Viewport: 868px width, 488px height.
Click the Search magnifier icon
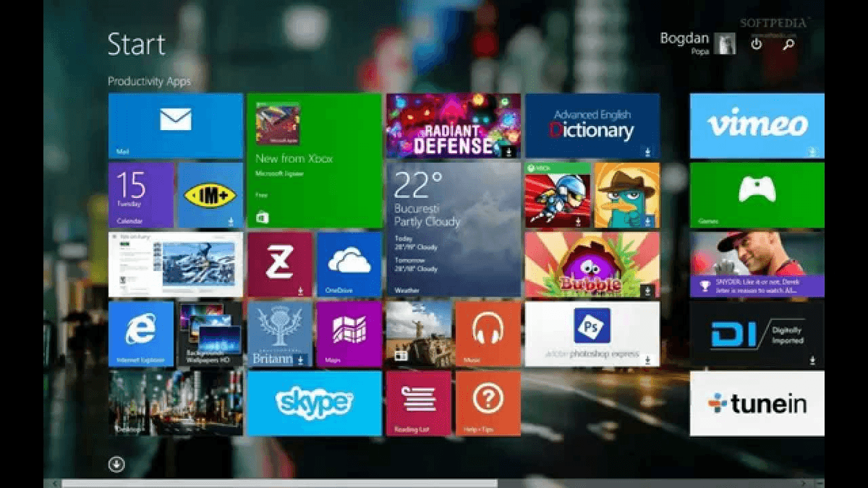coord(788,44)
